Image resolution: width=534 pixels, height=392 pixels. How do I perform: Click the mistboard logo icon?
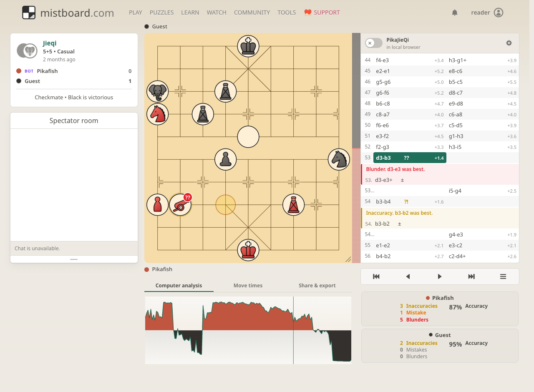tap(29, 13)
